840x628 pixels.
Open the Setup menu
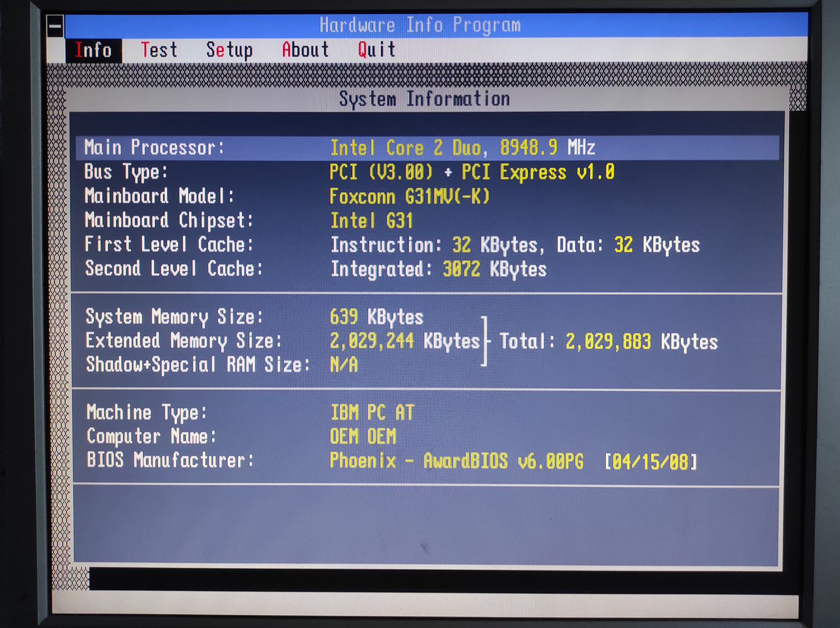click(x=229, y=50)
